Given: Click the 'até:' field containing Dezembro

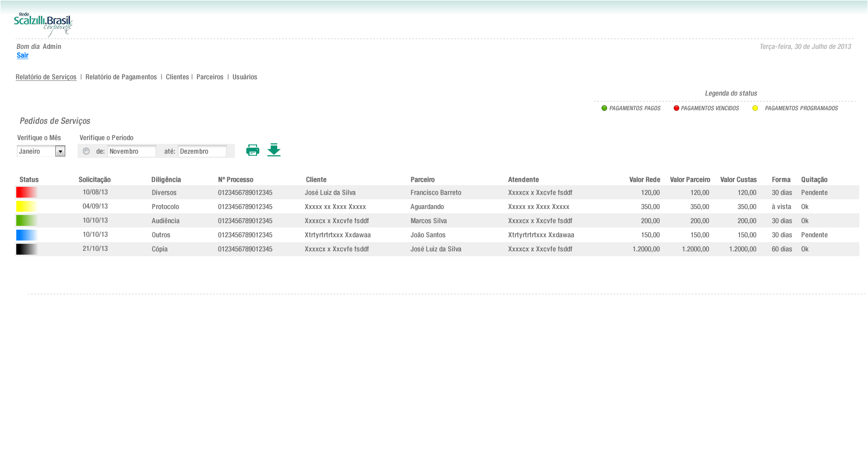Looking at the screenshot, I should coord(202,151).
